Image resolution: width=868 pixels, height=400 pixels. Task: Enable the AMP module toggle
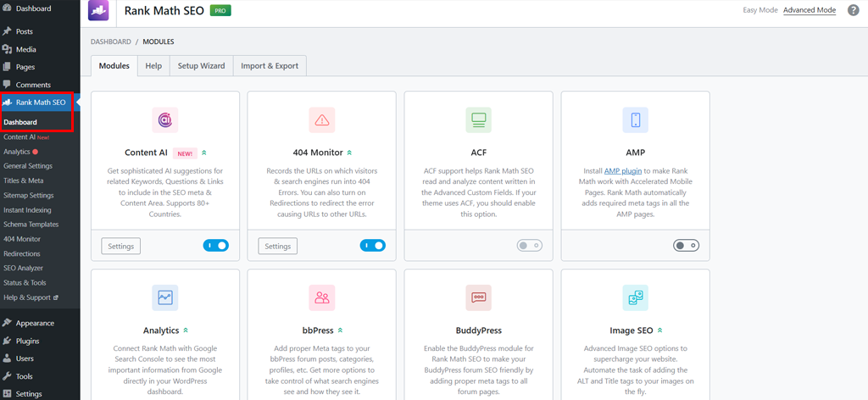pos(687,246)
